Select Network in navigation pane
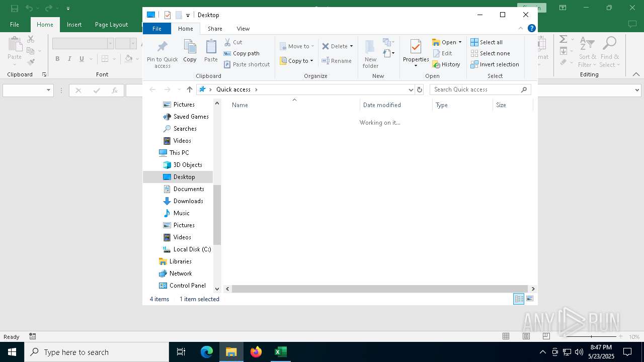The width and height of the screenshot is (644, 362). pyautogui.click(x=175, y=274)
